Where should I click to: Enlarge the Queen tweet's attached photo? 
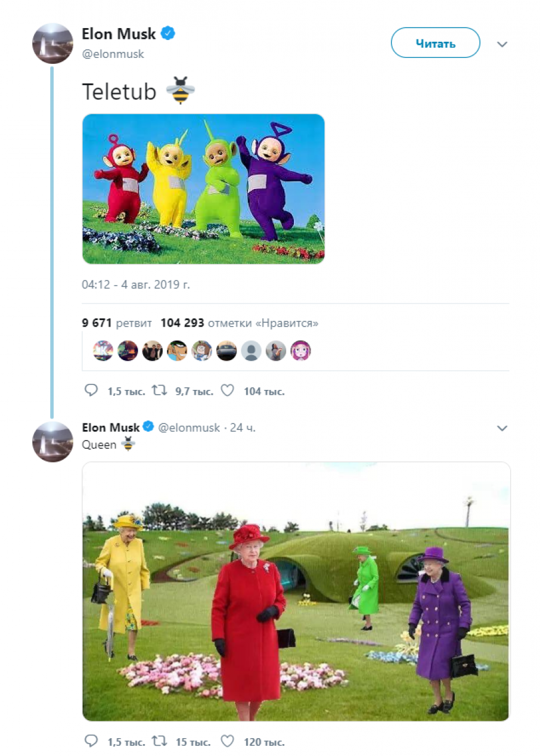pos(296,591)
